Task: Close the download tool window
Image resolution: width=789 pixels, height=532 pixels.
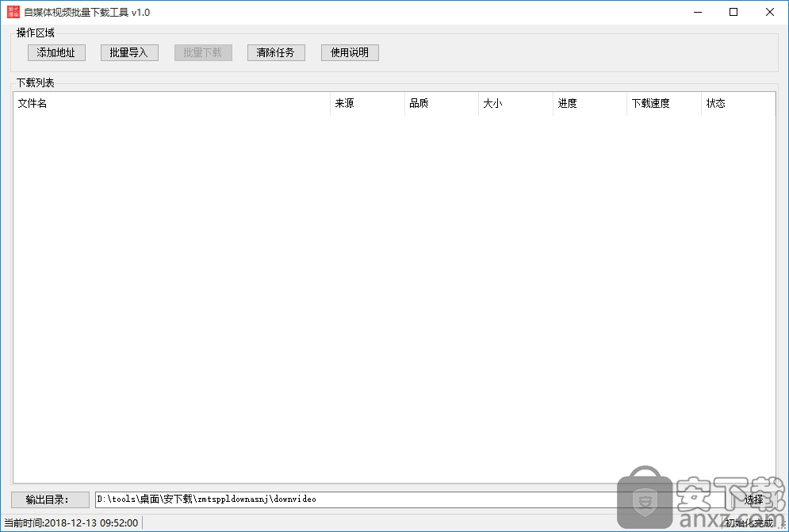Action: tap(770, 12)
